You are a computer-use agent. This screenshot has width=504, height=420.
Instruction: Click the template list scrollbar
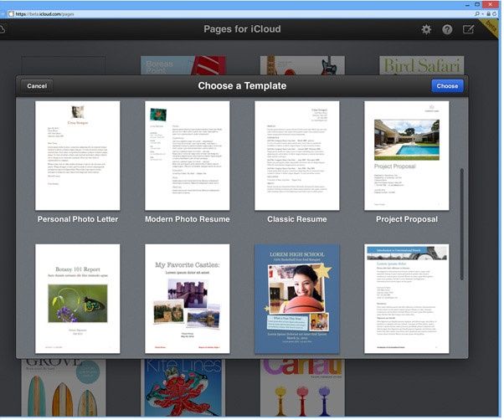click(x=462, y=224)
